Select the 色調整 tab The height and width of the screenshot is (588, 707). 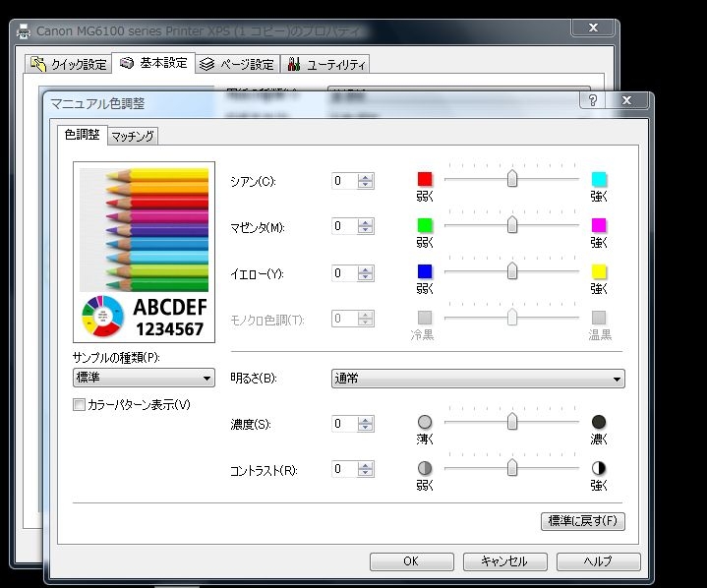click(x=82, y=135)
